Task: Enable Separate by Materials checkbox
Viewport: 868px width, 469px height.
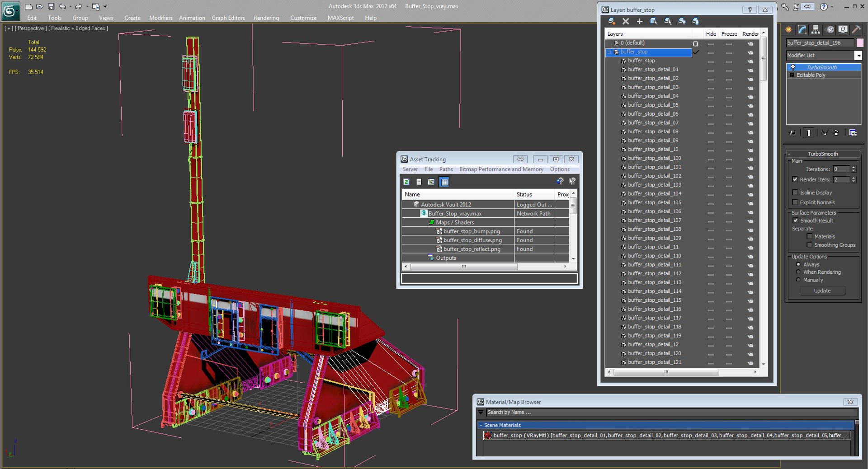Action: click(x=809, y=236)
